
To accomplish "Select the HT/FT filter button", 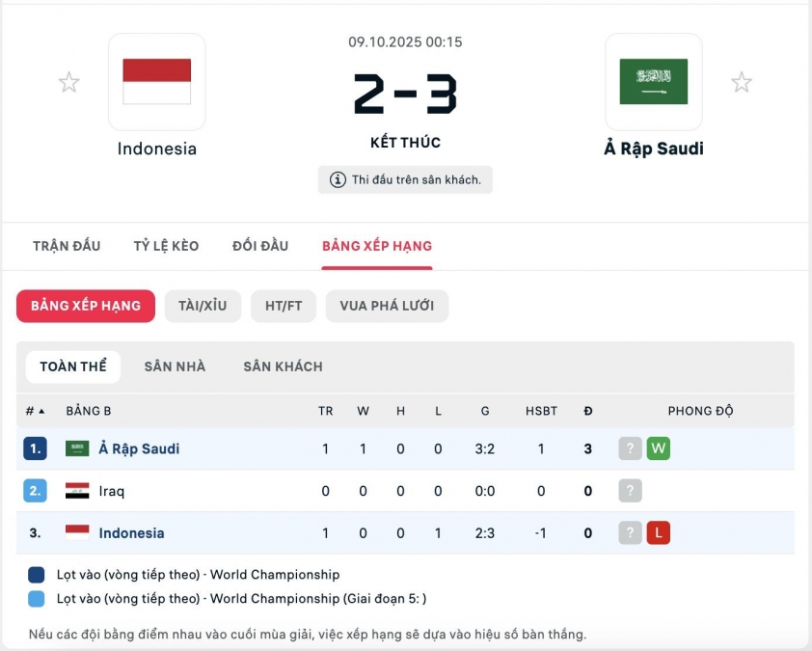I will (x=284, y=306).
